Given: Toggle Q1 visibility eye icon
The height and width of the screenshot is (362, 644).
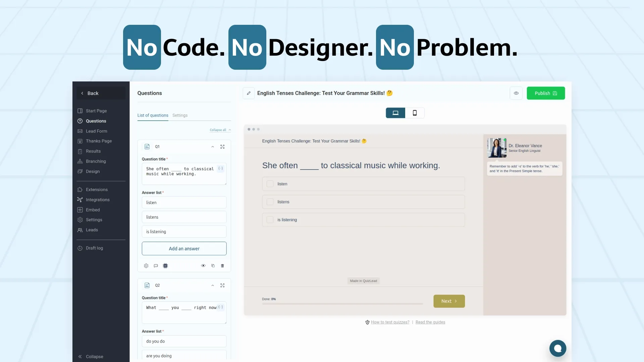Looking at the screenshot, I should tap(203, 266).
